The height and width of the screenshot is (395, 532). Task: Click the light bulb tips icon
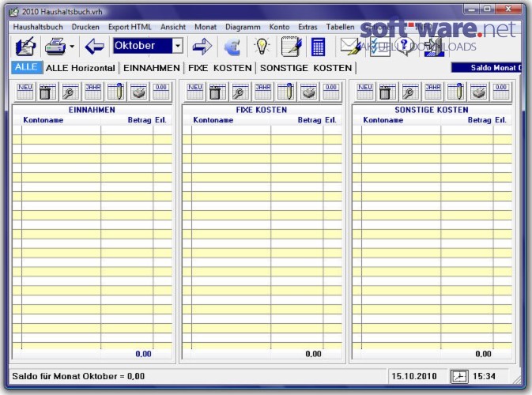(x=262, y=46)
